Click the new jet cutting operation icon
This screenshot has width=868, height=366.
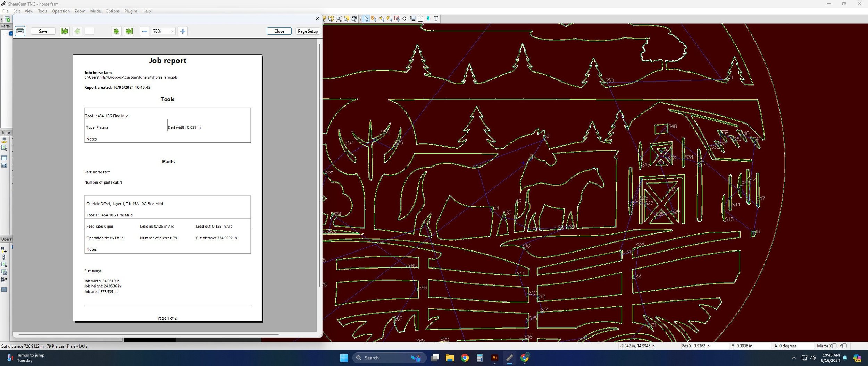coord(4,250)
